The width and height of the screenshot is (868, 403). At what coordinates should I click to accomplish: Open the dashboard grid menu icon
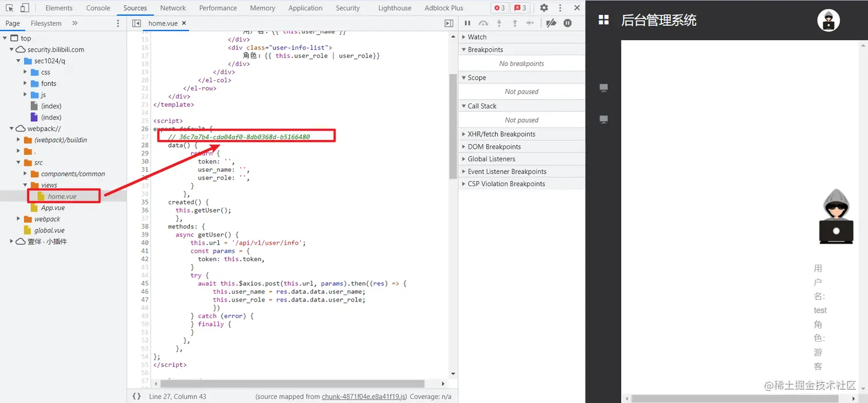click(x=603, y=20)
